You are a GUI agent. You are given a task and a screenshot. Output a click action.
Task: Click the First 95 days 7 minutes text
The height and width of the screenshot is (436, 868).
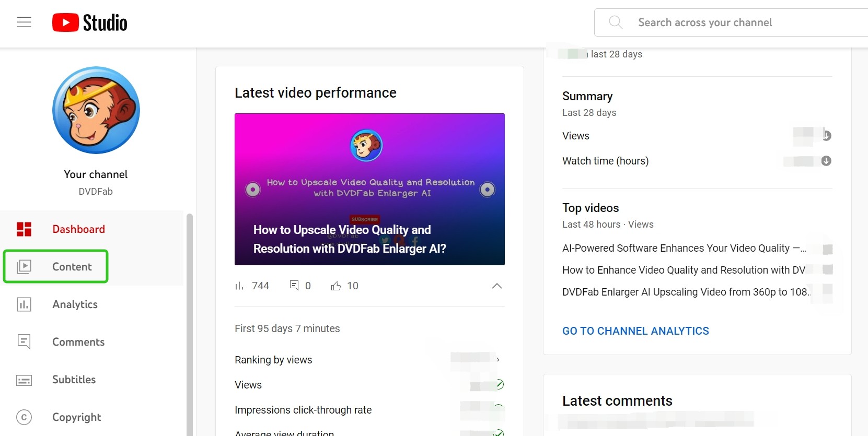tap(287, 328)
